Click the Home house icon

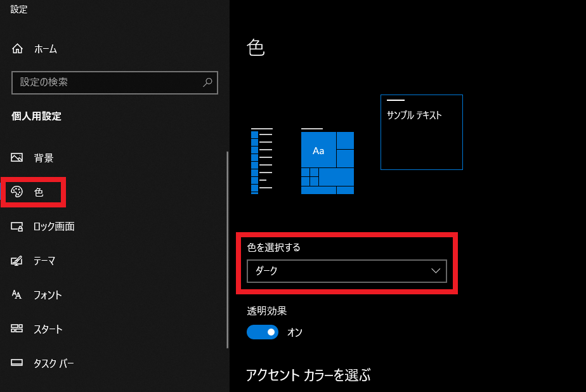pos(17,49)
